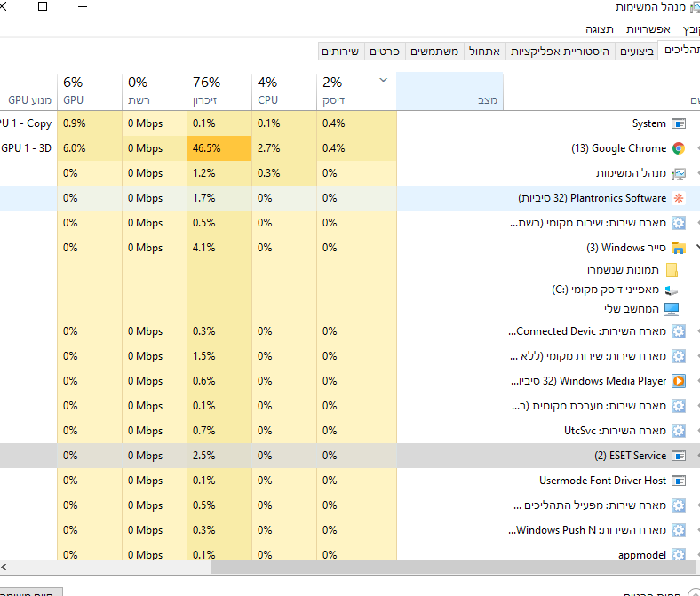The width and height of the screenshot is (700, 596).
Task: Click the Windows Media Player icon
Action: click(x=679, y=381)
